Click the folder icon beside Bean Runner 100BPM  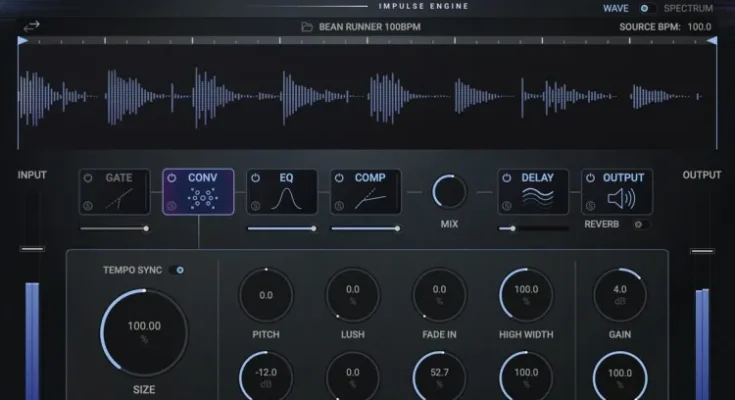pos(307,26)
